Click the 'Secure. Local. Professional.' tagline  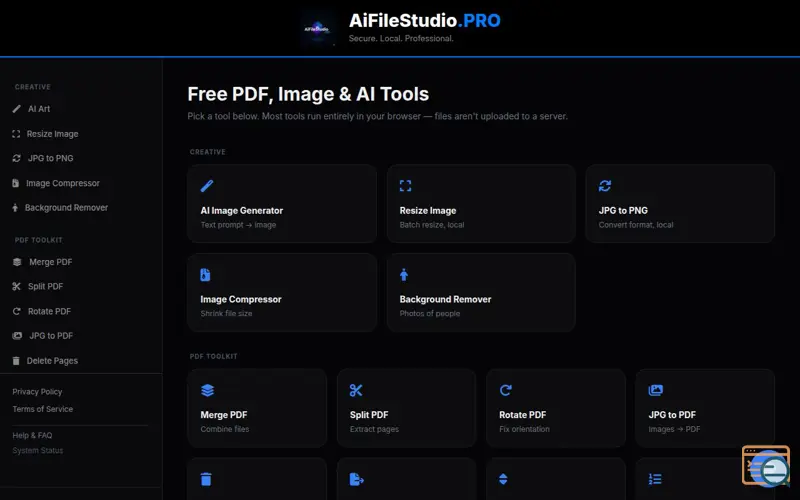click(401, 38)
